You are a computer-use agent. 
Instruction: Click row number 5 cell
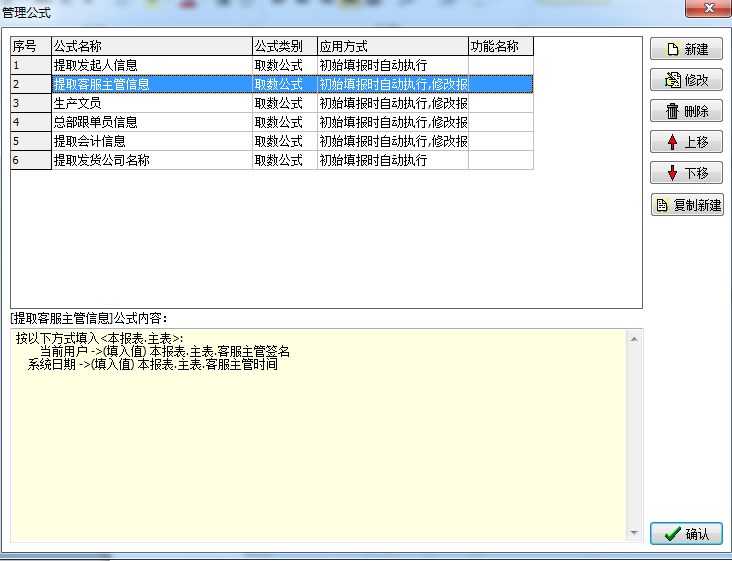tap(31, 141)
